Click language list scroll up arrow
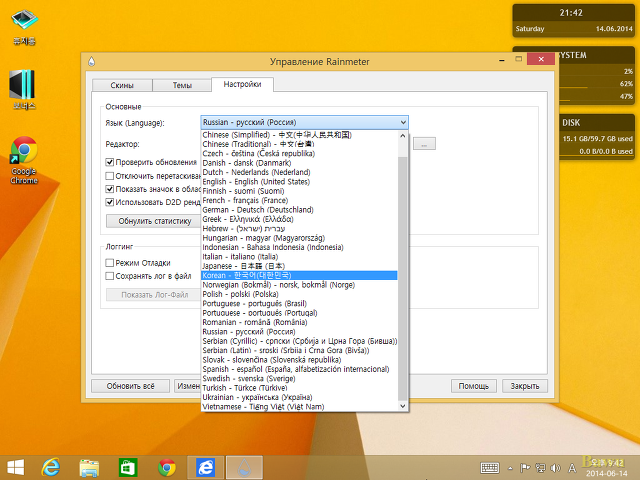The height and width of the screenshot is (480, 640). pyautogui.click(x=402, y=136)
